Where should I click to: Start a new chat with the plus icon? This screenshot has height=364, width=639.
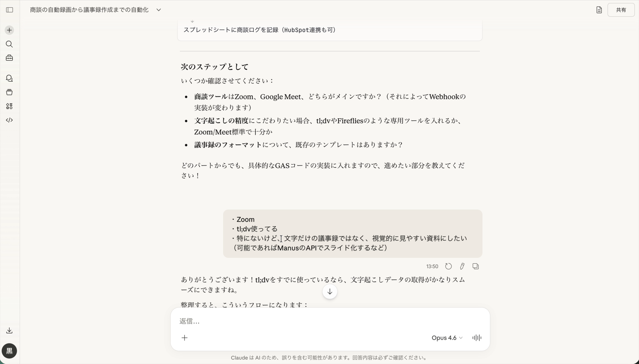pos(9,30)
